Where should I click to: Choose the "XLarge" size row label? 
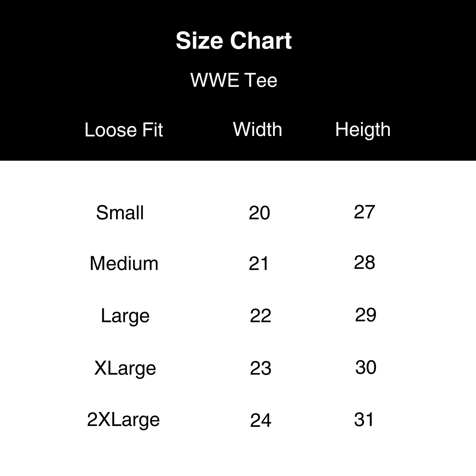[x=125, y=368]
